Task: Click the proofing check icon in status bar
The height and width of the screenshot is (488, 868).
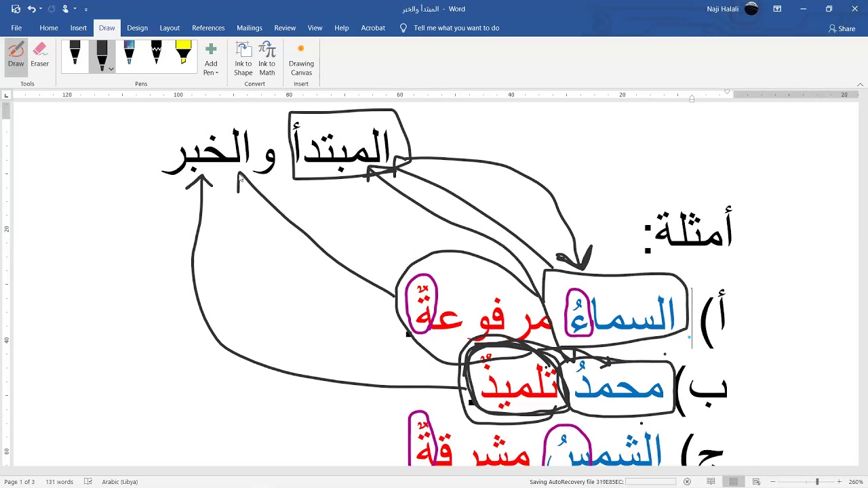Action: (x=88, y=482)
